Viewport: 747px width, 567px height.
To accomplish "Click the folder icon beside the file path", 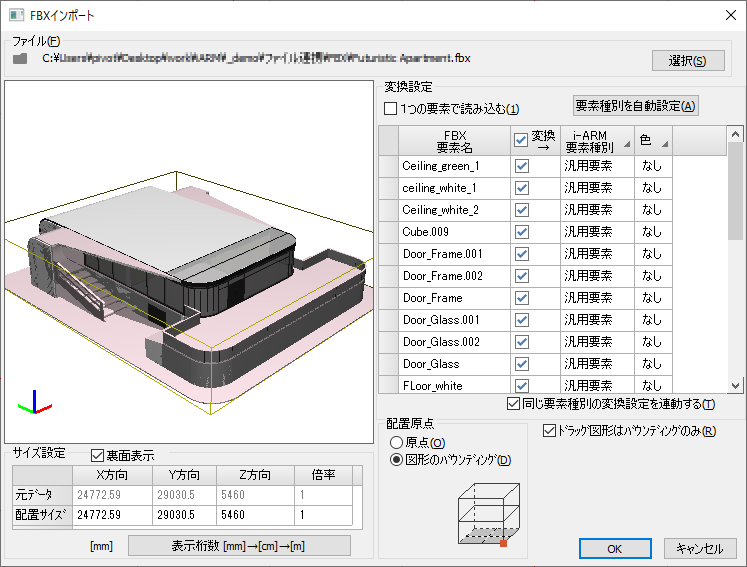I will (x=19, y=59).
